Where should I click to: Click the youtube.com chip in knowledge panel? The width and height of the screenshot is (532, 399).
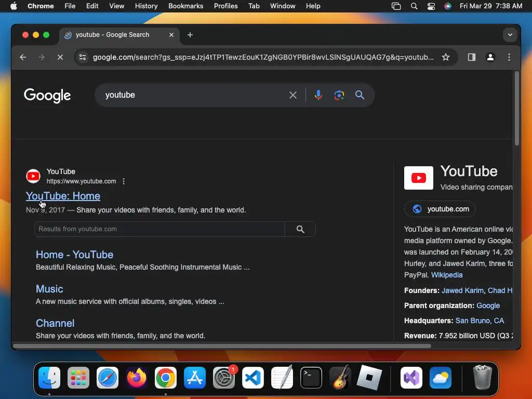[x=440, y=209]
